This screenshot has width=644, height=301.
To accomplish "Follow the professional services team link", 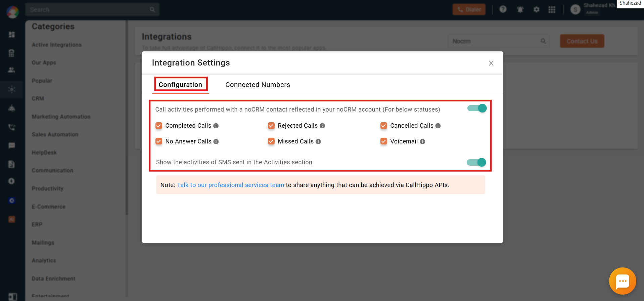I will click(230, 185).
